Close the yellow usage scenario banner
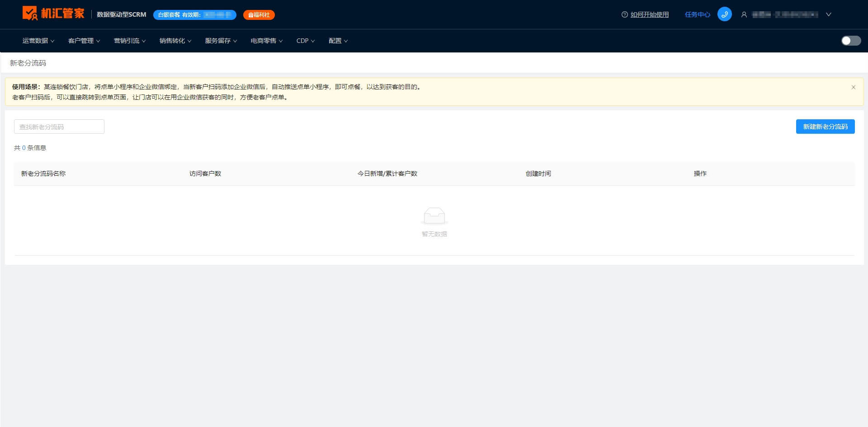The height and width of the screenshot is (427, 868). (853, 87)
